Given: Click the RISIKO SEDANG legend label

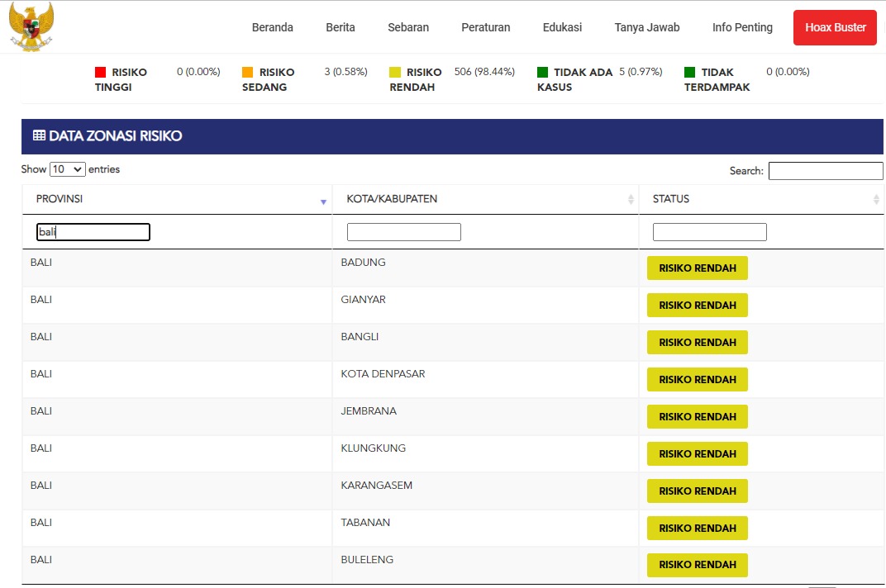Looking at the screenshot, I should click(269, 79).
